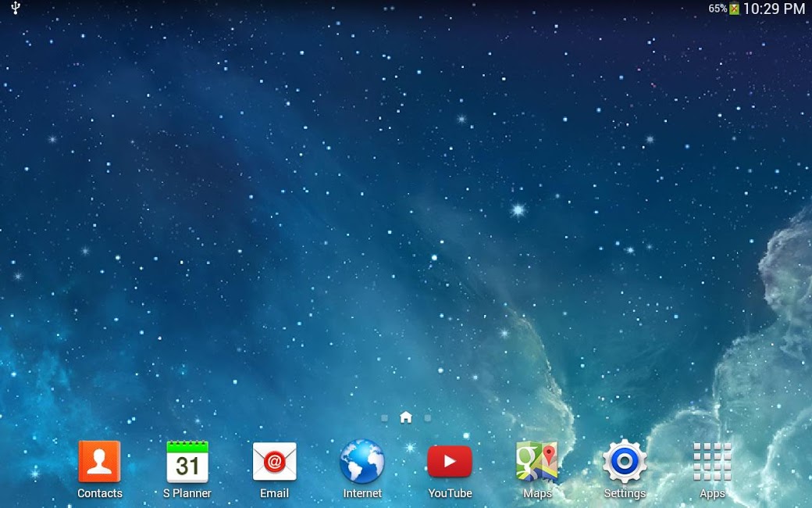Open the Apps drawer grid icon

[x=712, y=461]
